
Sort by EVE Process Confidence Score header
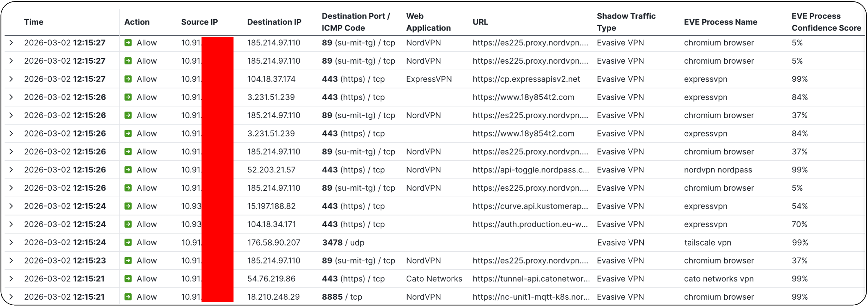pos(826,22)
